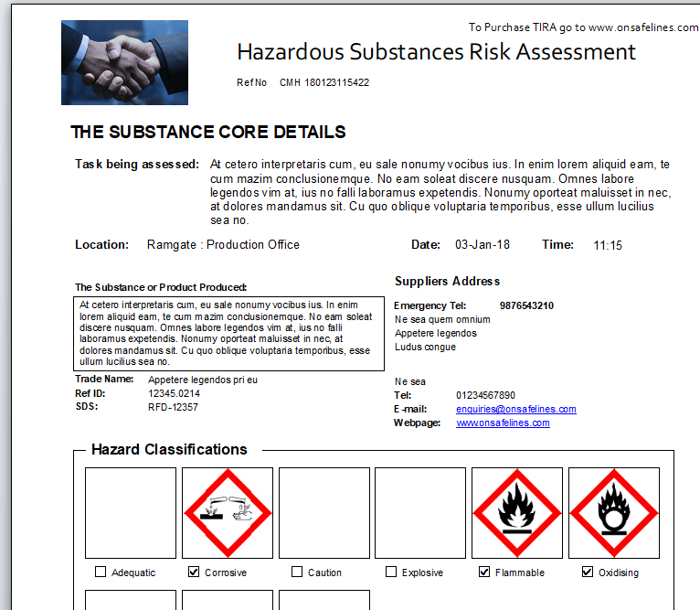Click the empty Adequatic pictogram box
The width and height of the screenshot is (700, 610).
131,513
